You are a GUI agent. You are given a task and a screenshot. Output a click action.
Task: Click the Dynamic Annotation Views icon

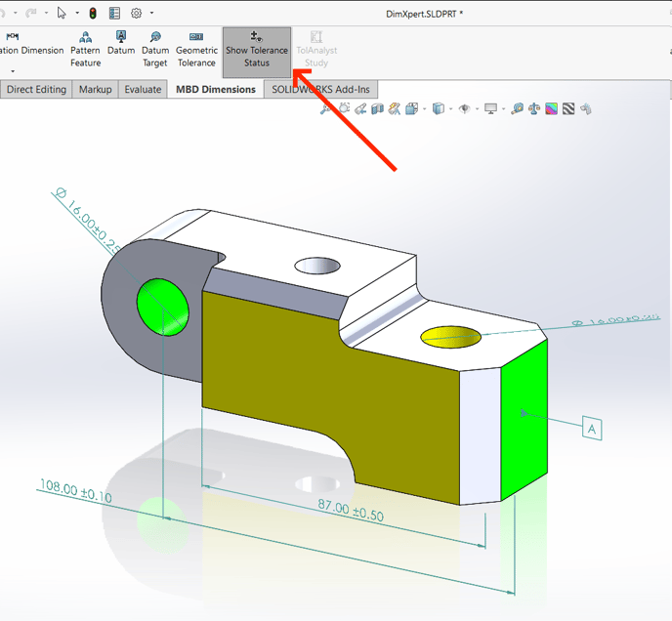point(395,108)
